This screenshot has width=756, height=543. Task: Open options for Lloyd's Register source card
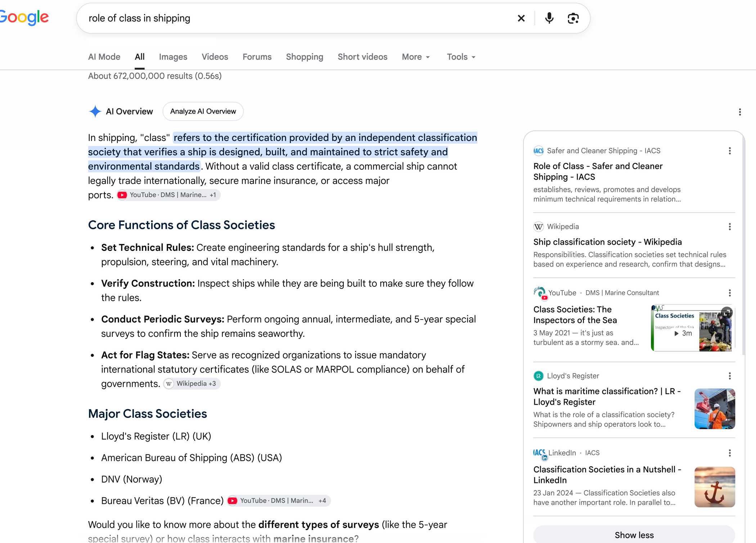click(730, 376)
